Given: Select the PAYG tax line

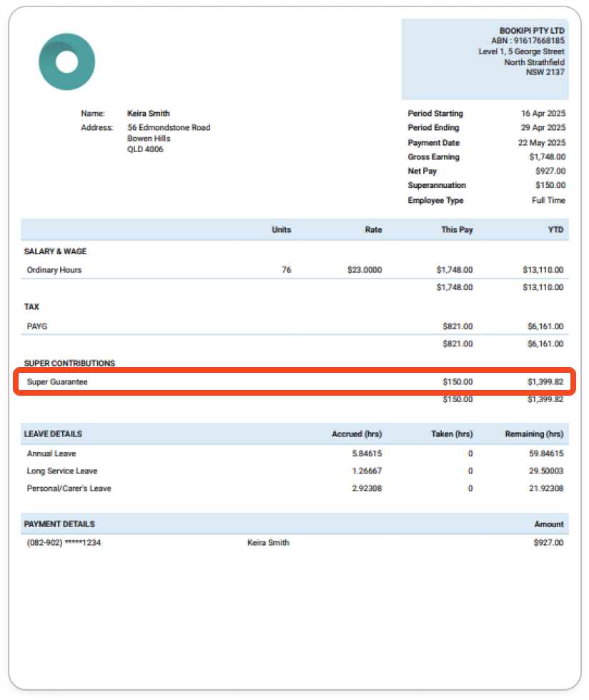Looking at the screenshot, I should coord(37,326).
